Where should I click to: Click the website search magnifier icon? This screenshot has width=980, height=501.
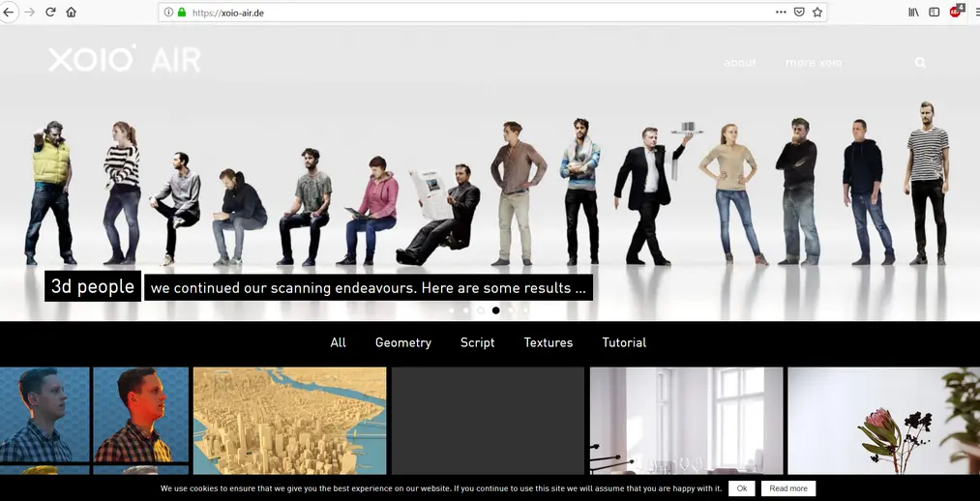(x=920, y=63)
